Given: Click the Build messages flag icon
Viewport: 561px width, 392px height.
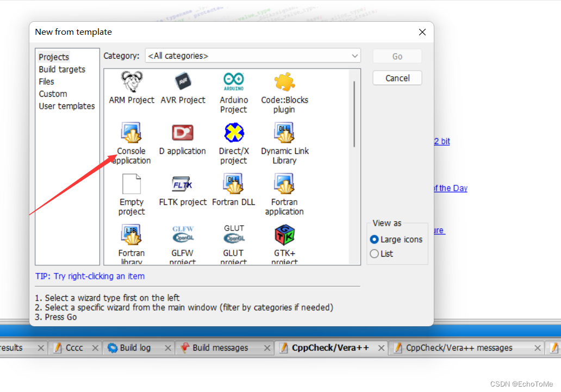Looking at the screenshot, I should (185, 347).
